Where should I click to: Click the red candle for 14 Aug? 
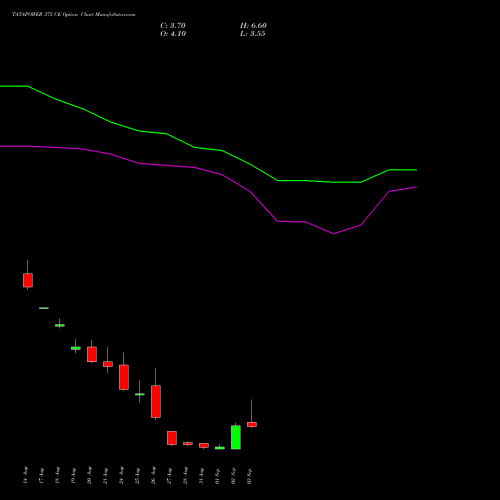pos(28,280)
